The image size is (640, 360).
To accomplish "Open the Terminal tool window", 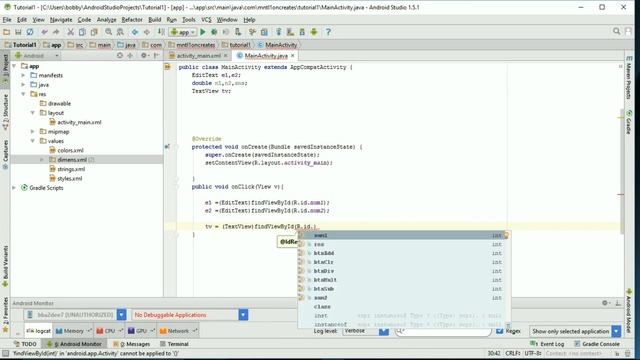I will (175, 344).
